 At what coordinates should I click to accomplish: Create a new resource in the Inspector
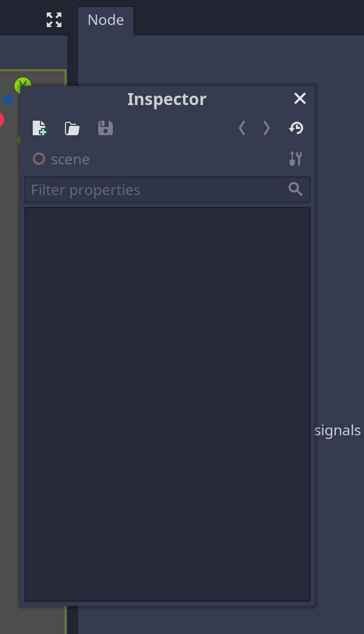click(x=40, y=128)
